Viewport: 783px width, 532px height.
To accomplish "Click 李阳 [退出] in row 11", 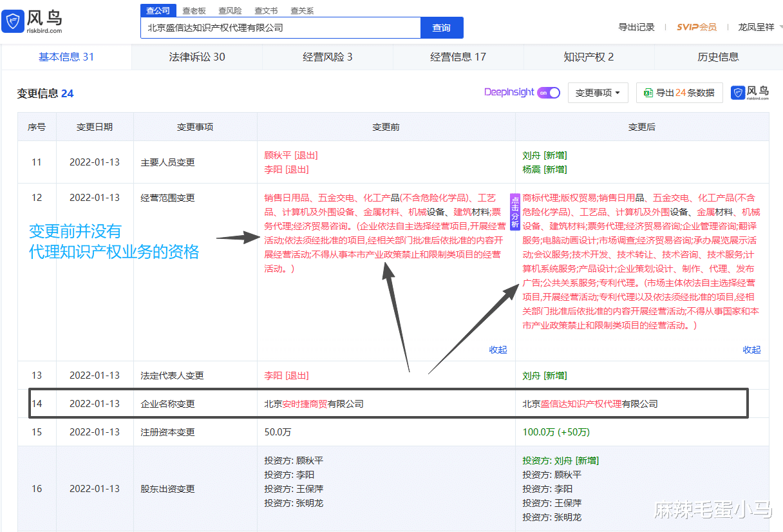I will click(287, 169).
